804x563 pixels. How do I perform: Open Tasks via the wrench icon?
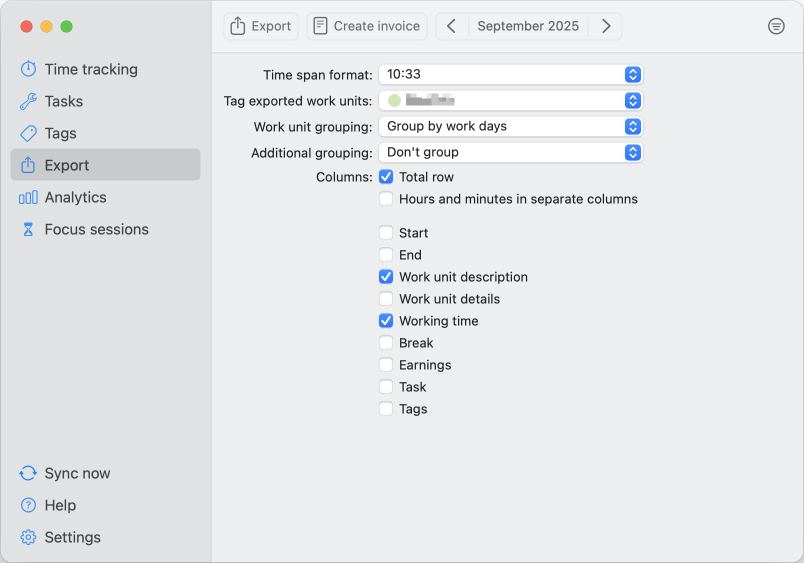click(28, 101)
